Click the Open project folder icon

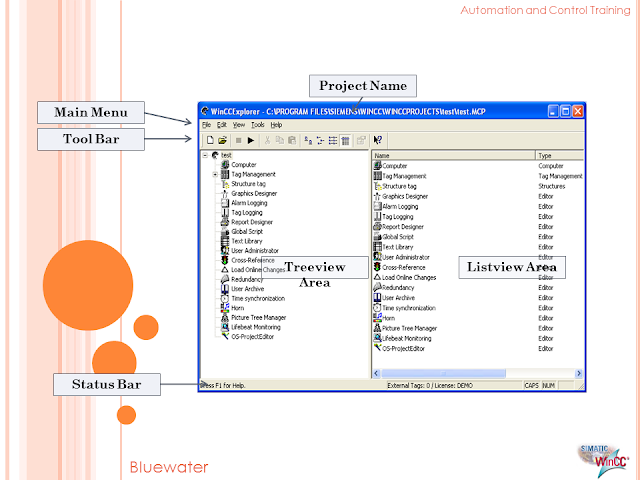(x=222, y=140)
